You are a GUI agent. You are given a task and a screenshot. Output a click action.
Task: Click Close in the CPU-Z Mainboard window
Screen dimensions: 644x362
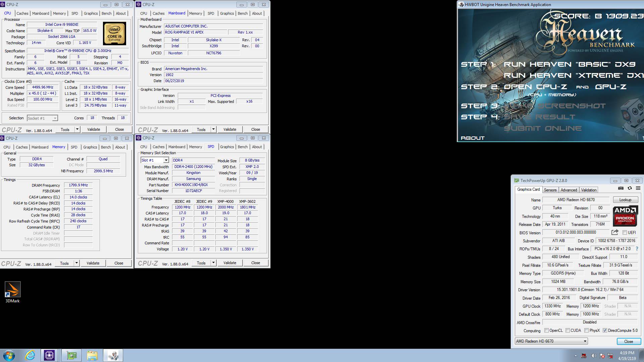click(256, 129)
